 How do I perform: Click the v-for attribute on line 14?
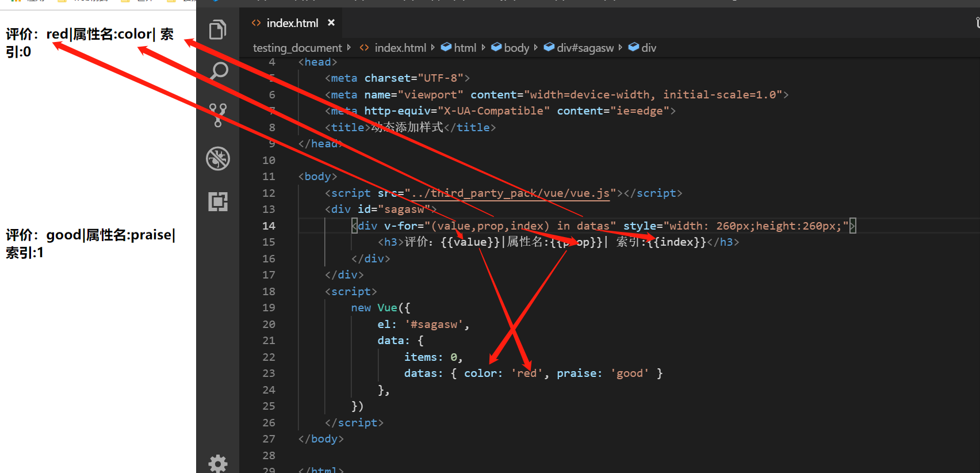tap(500, 226)
